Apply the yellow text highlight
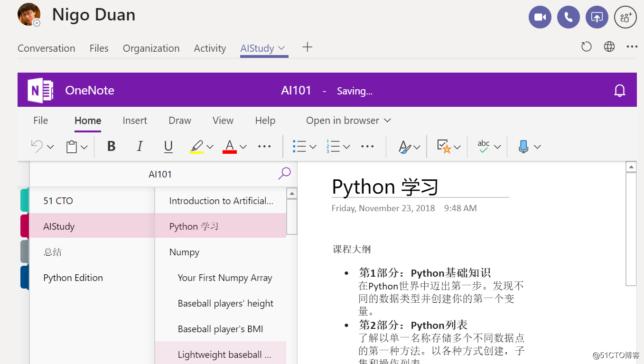Image resolution: width=644 pixels, height=364 pixels. [196, 147]
